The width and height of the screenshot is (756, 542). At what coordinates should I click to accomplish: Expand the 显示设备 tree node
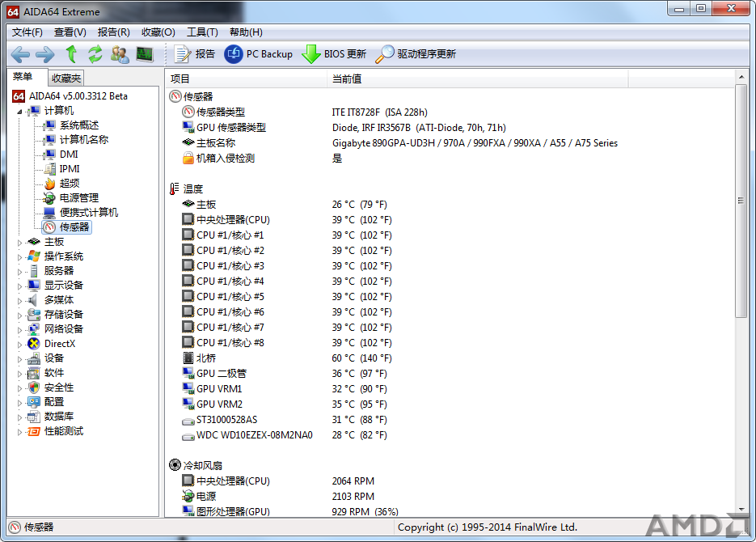pos(19,286)
